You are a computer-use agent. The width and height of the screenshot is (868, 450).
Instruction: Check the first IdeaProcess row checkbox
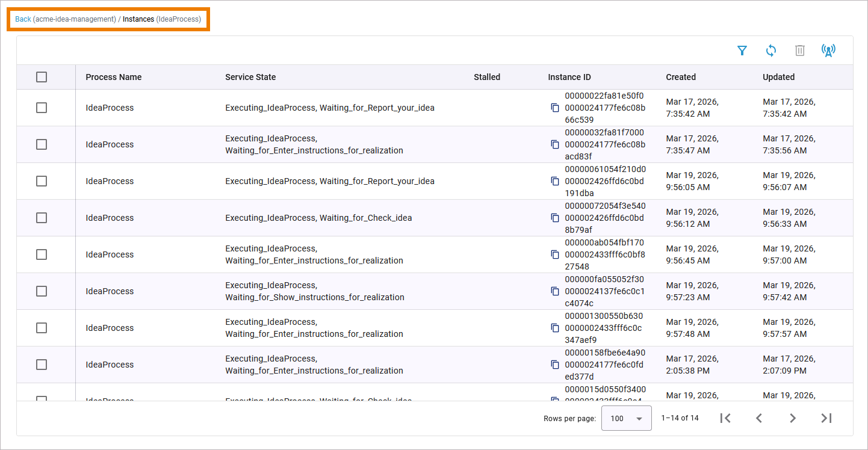[x=42, y=108]
